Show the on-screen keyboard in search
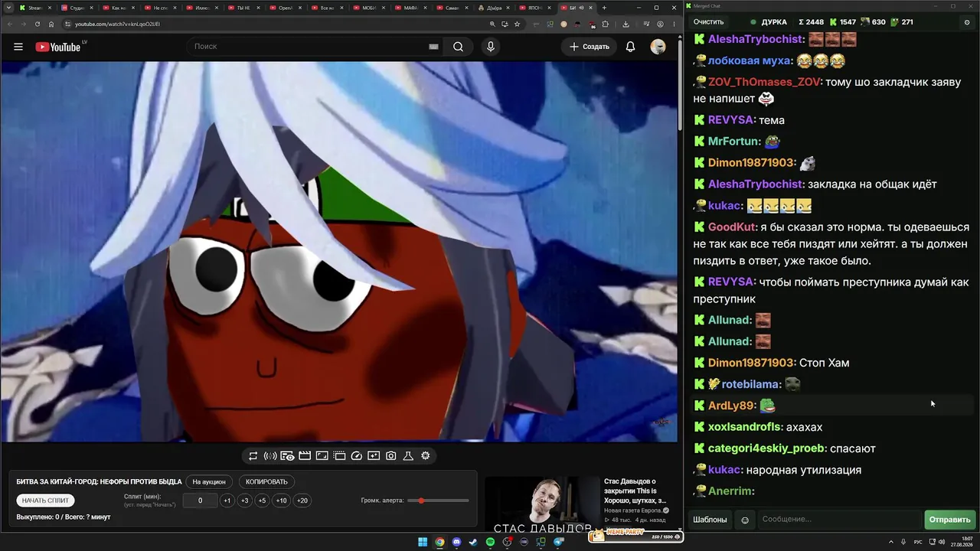Viewport: 980px width, 551px height. [x=433, y=47]
